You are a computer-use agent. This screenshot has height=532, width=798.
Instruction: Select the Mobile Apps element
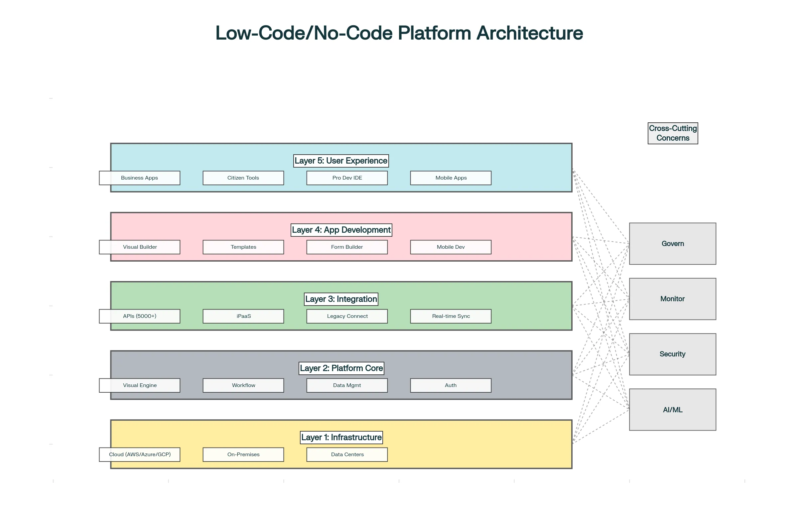tap(450, 178)
